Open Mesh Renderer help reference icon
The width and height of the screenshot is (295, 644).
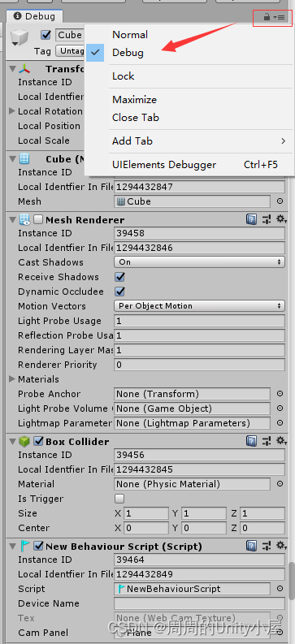click(251, 220)
